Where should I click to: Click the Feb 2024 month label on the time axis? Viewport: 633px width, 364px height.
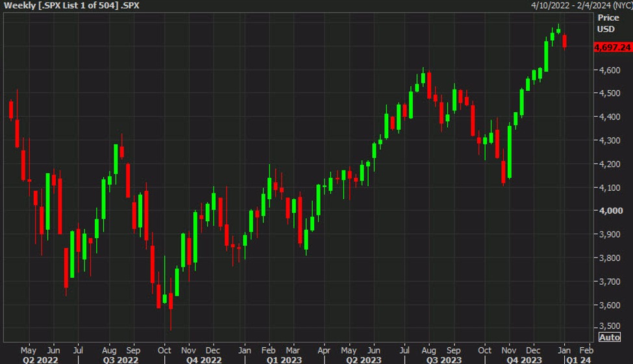click(x=586, y=348)
